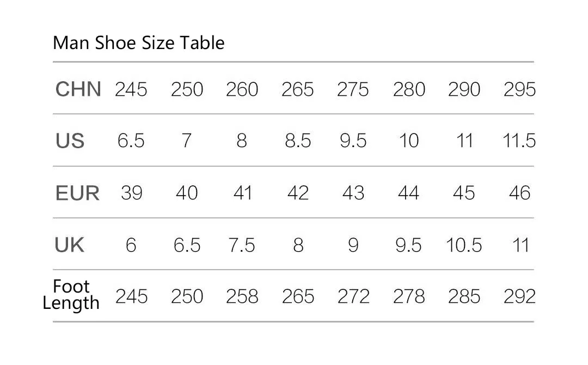
Task: Click CHN size 295 cell
Action: click(x=520, y=90)
